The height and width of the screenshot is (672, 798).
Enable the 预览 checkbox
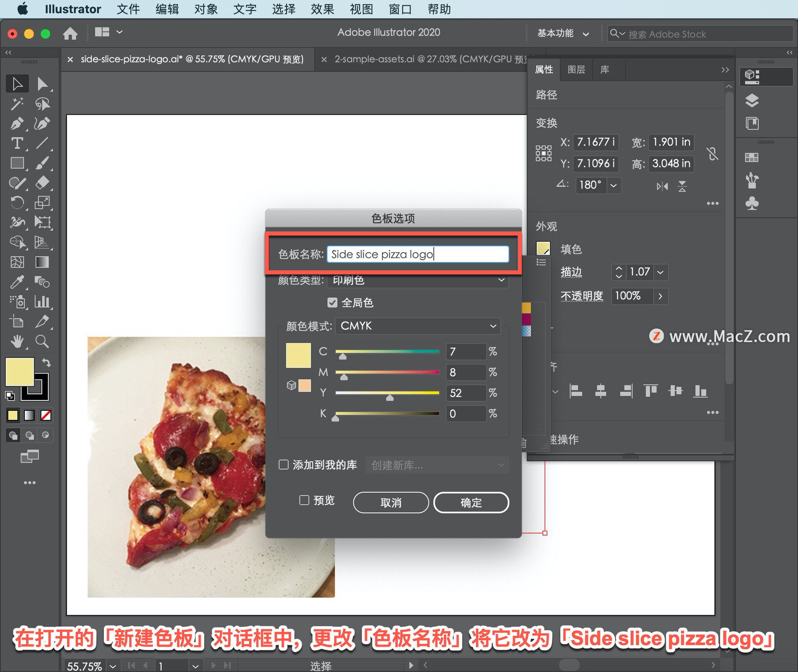pos(304,500)
